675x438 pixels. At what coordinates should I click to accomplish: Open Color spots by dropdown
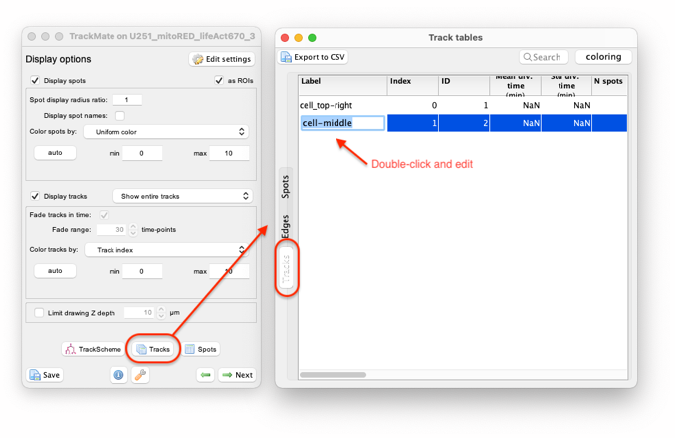click(166, 132)
